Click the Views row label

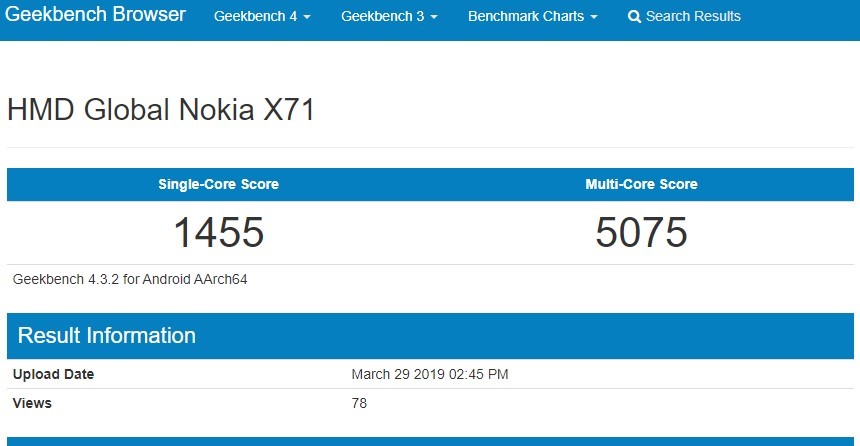(x=32, y=403)
